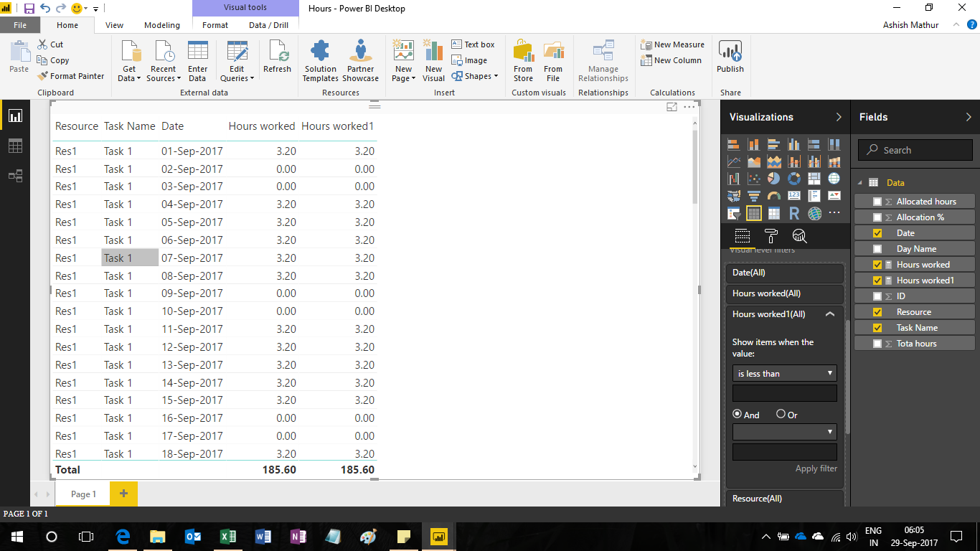Screen dimensions: 980x551
Task: Open the Get Data source menu
Action: tap(129, 61)
